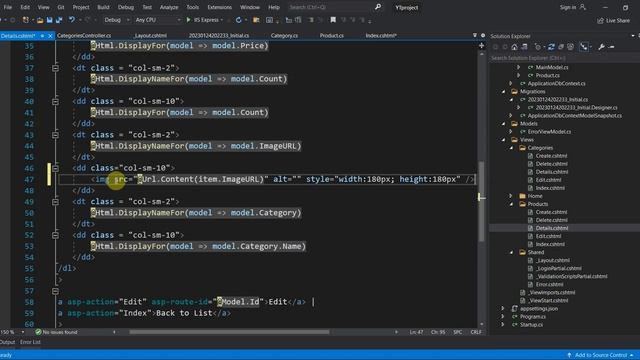This screenshot has height=360, width=640.
Task: Click Show All Files icon in Solution Explorer
Action: (x=571, y=47)
